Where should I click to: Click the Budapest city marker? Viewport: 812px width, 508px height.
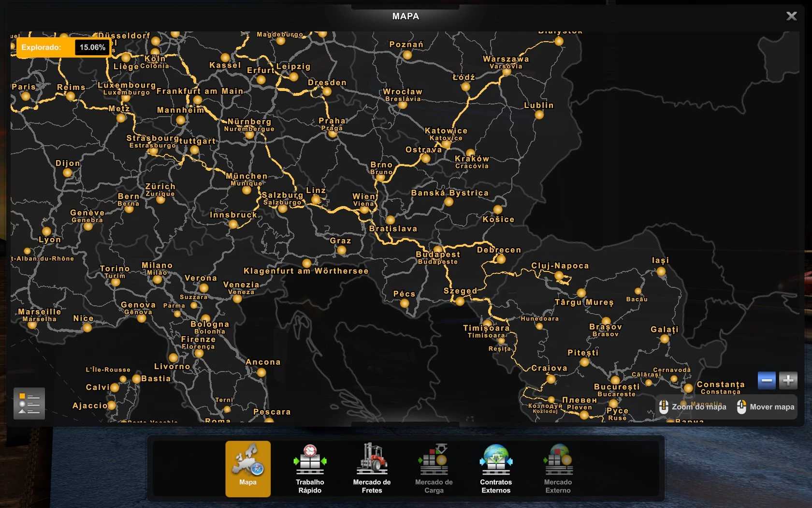pyautogui.click(x=438, y=250)
